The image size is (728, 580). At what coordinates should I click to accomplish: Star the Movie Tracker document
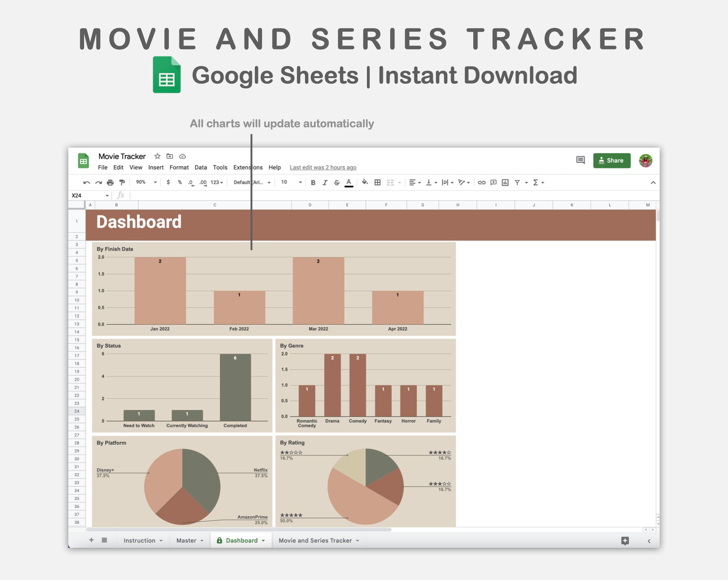[157, 156]
